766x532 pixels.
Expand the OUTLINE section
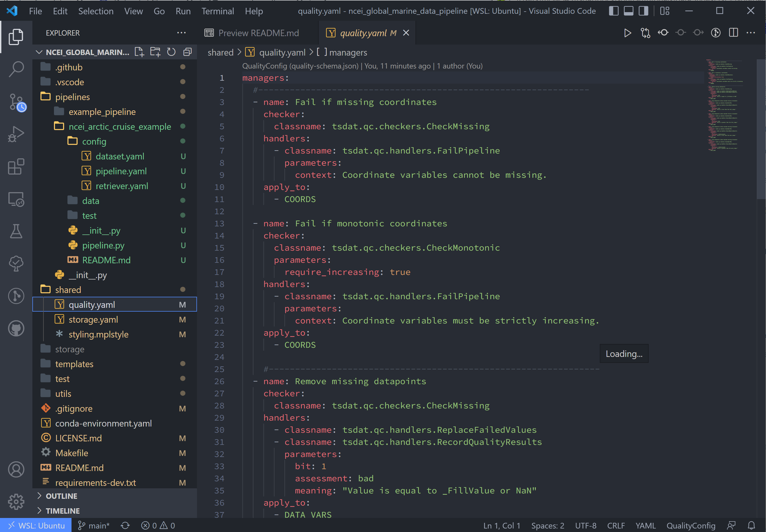(x=115, y=496)
